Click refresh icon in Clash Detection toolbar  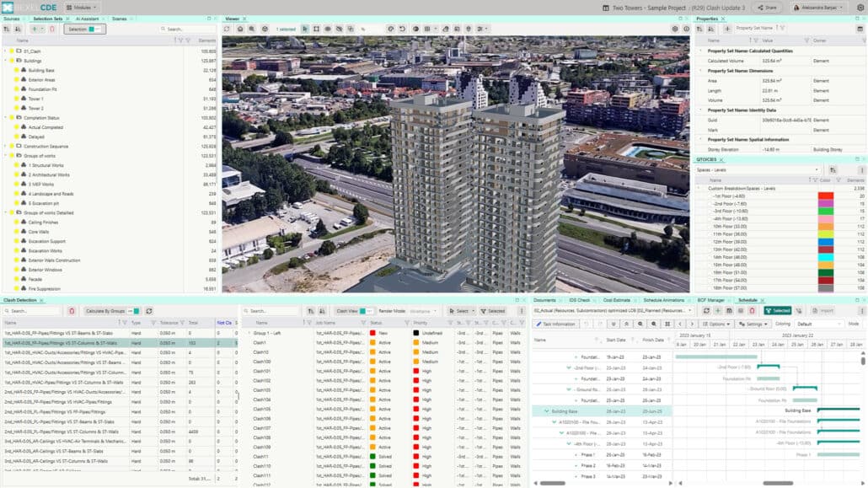149,311
